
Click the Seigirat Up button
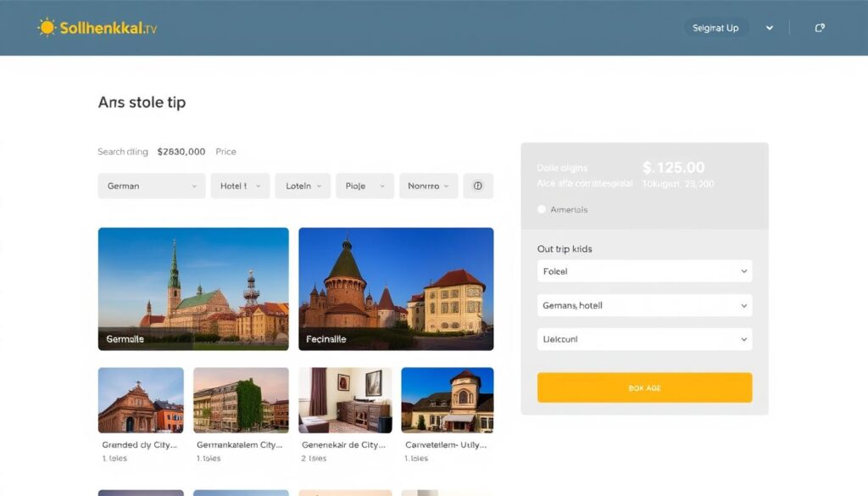point(716,26)
